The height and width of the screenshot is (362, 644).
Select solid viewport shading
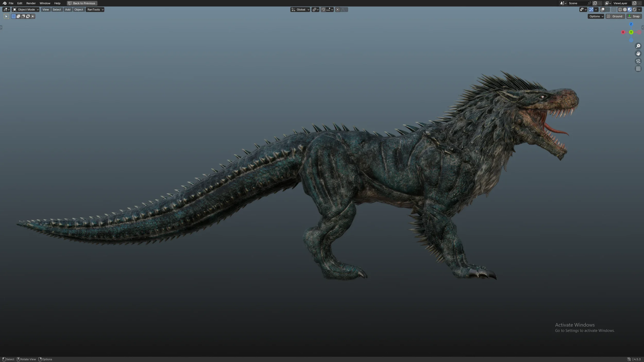(x=625, y=10)
